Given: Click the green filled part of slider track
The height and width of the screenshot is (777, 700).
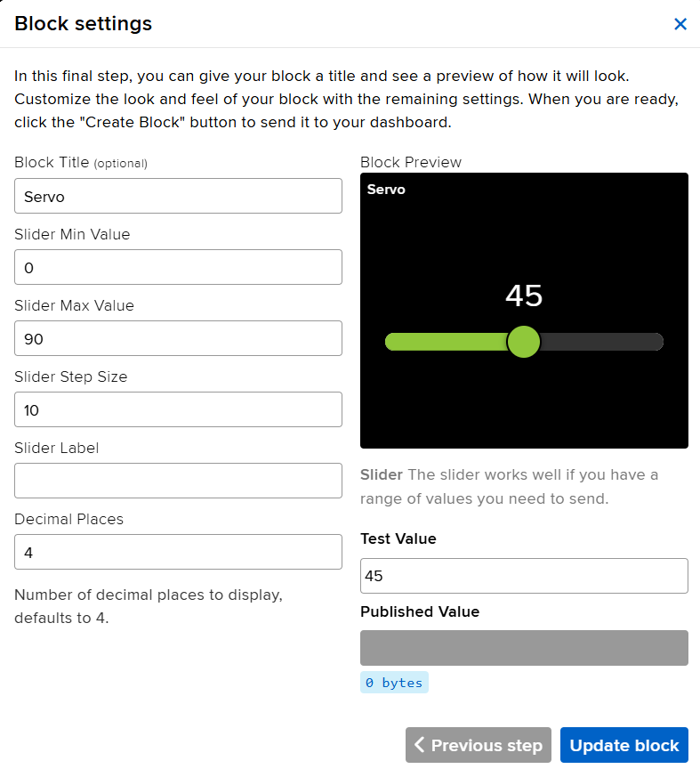Looking at the screenshot, I should [x=445, y=342].
